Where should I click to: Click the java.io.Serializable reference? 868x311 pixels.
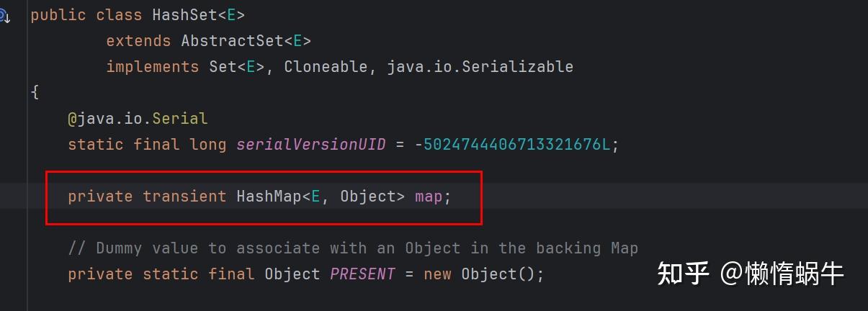coord(480,67)
